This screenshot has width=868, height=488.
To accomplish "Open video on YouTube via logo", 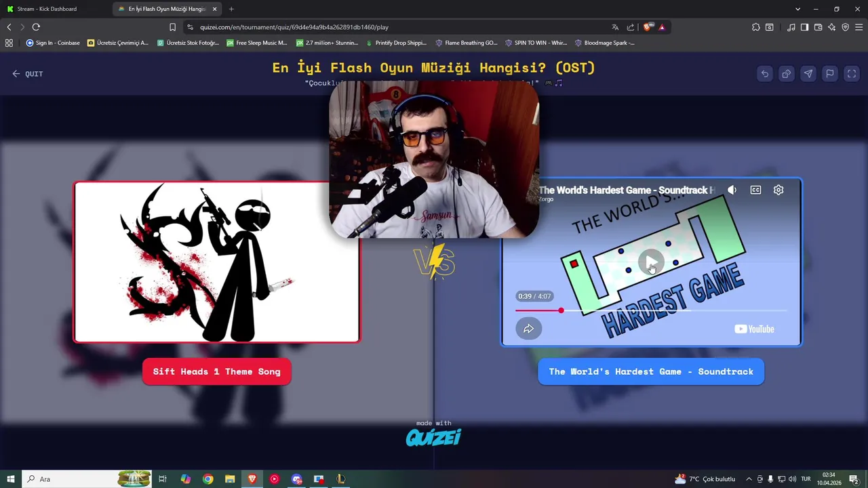I will point(754,329).
